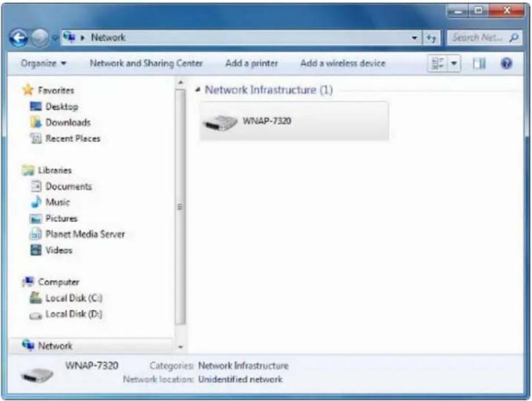Open Network and Sharing Center
This screenshot has height=401, width=532.
(146, 63)
